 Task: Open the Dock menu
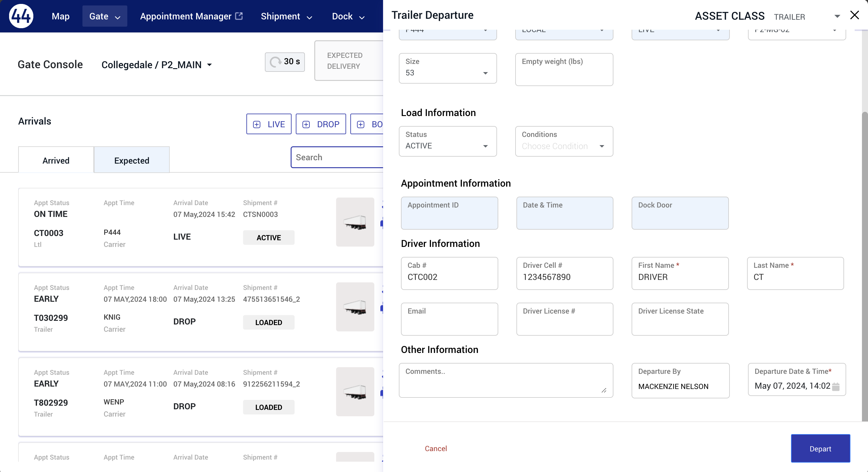pyautogui.click(x=348, y=16)
